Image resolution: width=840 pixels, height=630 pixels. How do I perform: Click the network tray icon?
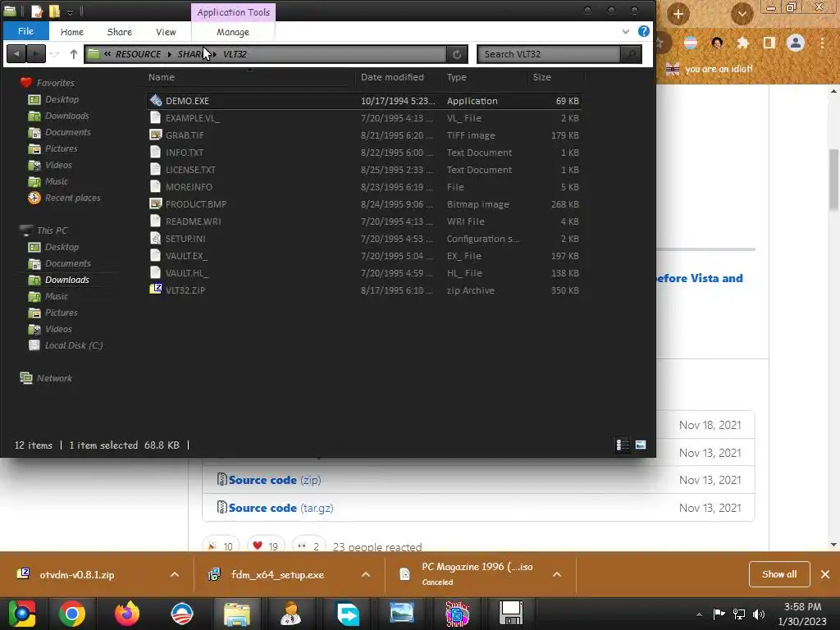click(x=739, y=614)
